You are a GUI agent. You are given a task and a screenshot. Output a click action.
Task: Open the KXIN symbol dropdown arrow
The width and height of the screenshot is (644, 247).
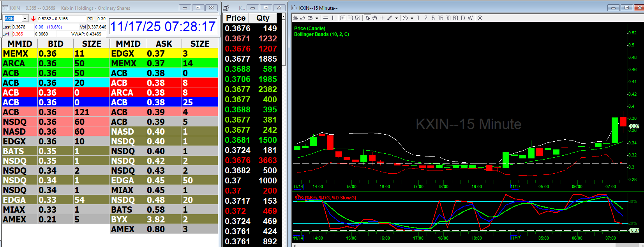coord(25,19)
